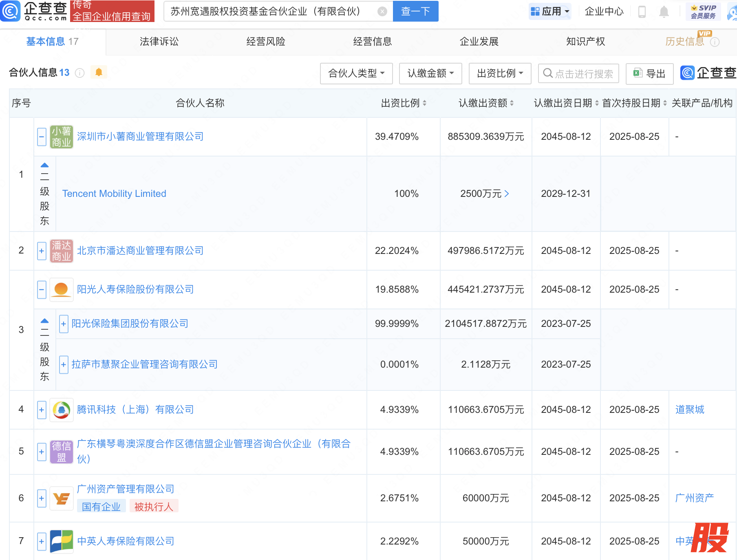Expand 阳光保险集团股份有限公司 sub-row
The width and height of the screenshot is (737, 560).
[x=64, y=324]
